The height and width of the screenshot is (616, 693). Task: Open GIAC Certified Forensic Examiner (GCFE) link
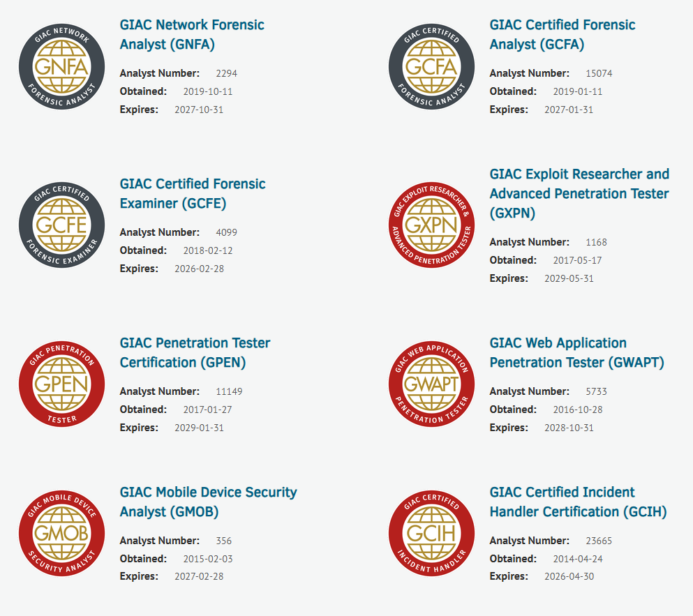pos(193,193)
